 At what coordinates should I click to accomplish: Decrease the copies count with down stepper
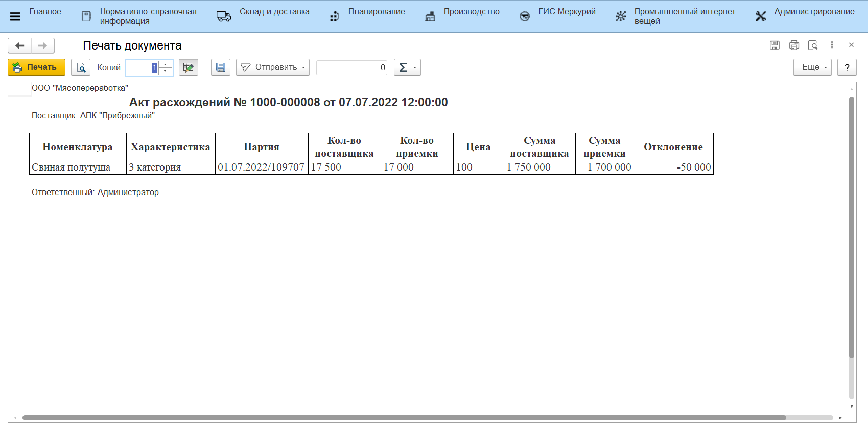pos(166,71)
